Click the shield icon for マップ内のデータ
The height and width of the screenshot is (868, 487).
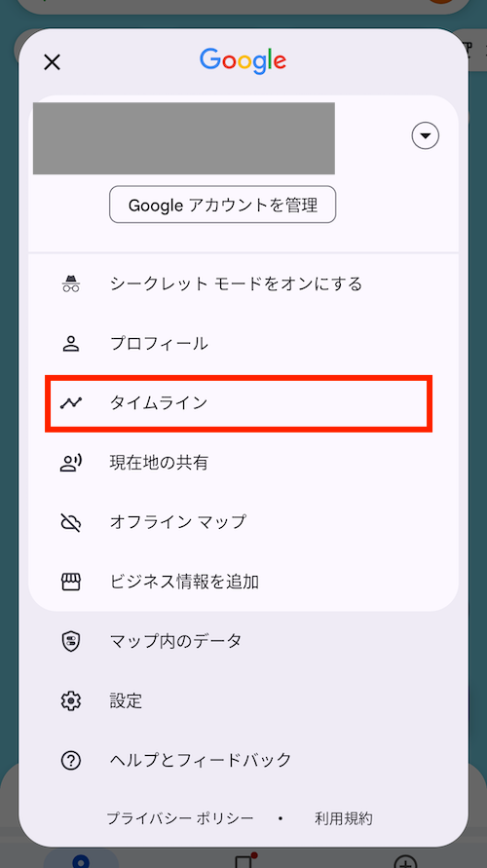(x=71, y=642)
